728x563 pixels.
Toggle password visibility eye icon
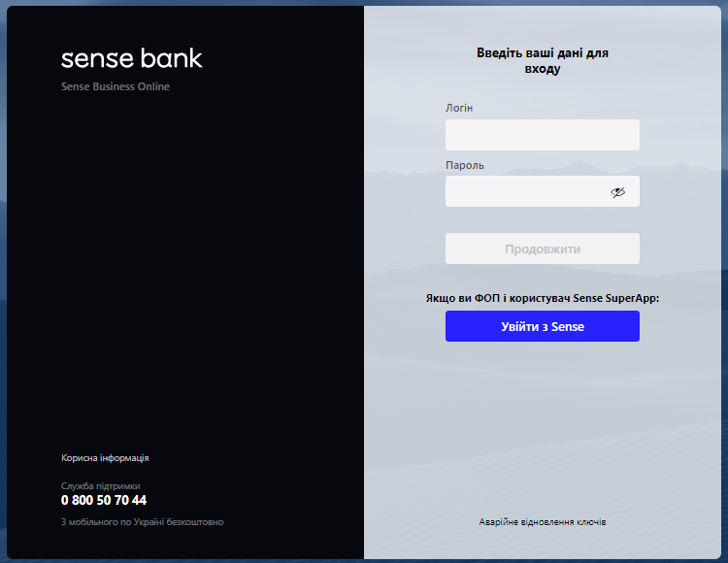point(617,191)
